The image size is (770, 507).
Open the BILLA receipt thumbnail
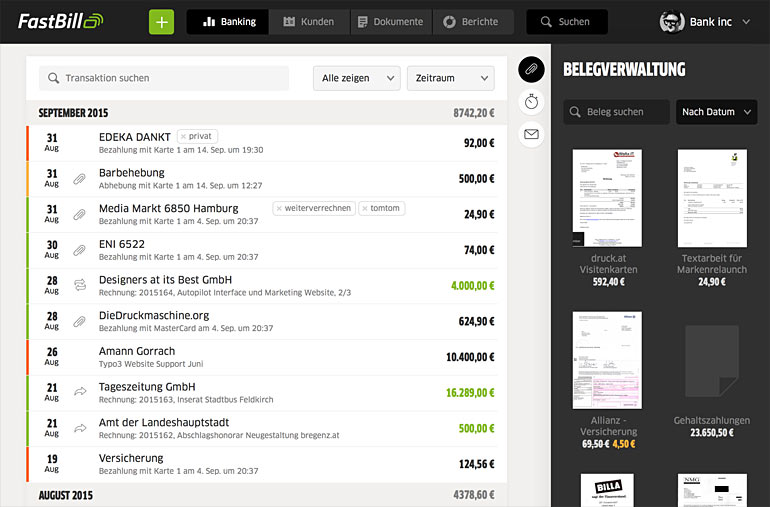point(607,490)
